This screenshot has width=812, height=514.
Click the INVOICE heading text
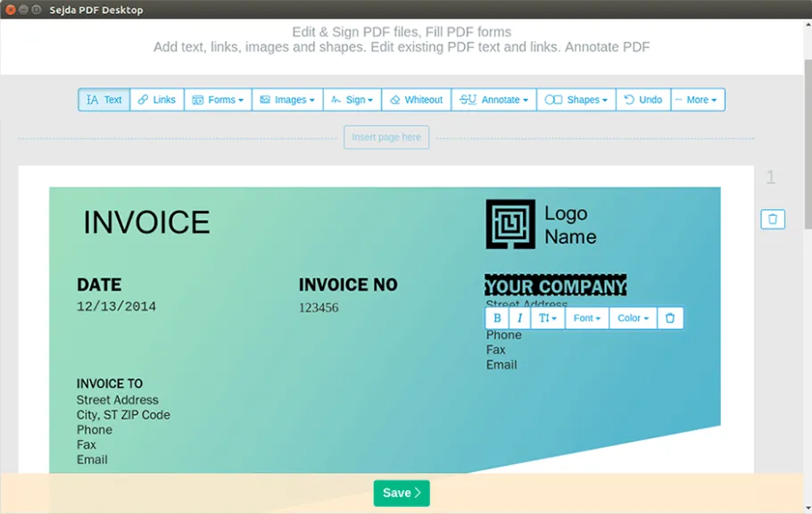tap(146, 222)
